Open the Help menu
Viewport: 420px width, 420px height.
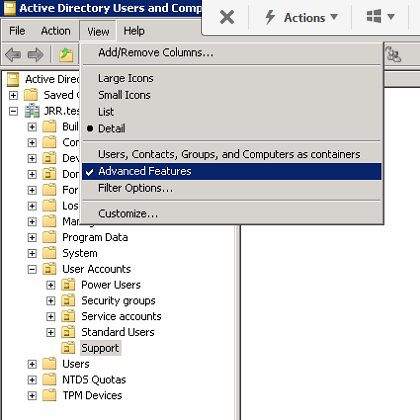click(134, 31)
